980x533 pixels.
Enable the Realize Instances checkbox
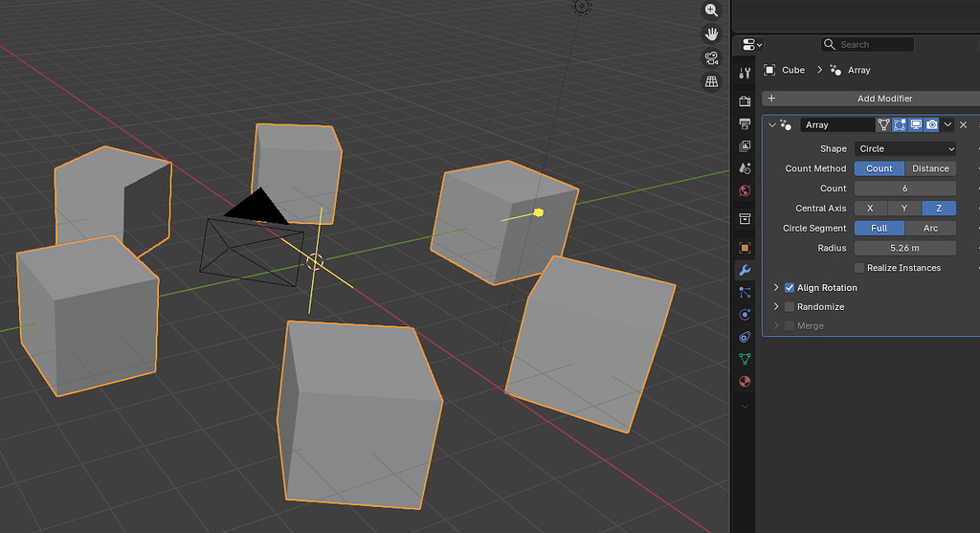pos(859,268)
